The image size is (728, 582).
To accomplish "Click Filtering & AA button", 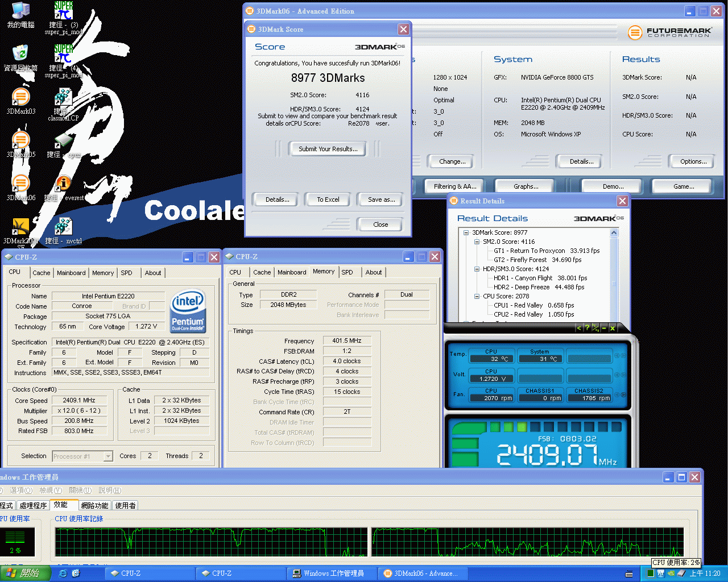I will pyautogui.click(x=455, y=186).
